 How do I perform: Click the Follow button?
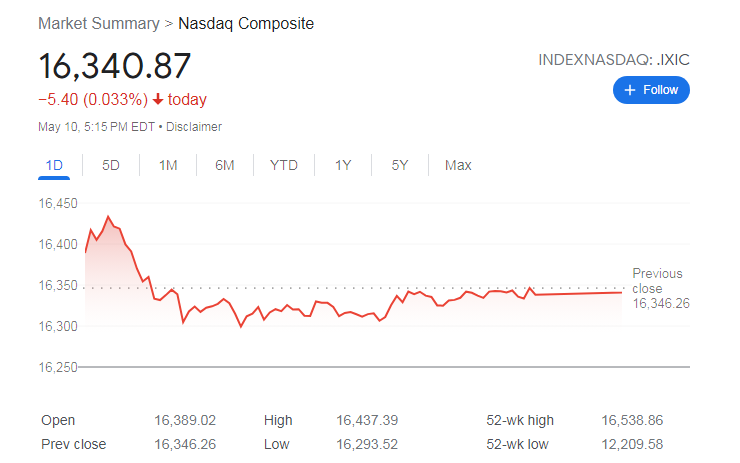pyautogui.click(x=651, y=90)
